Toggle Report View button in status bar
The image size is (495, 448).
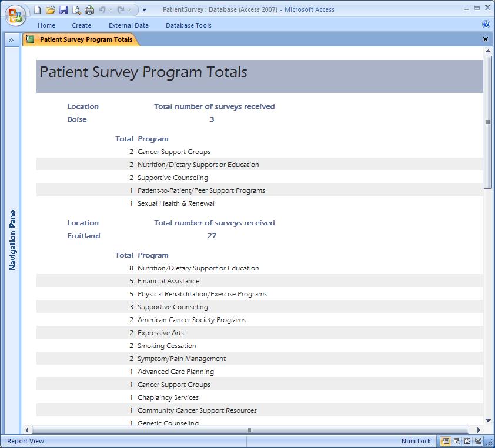446,441
